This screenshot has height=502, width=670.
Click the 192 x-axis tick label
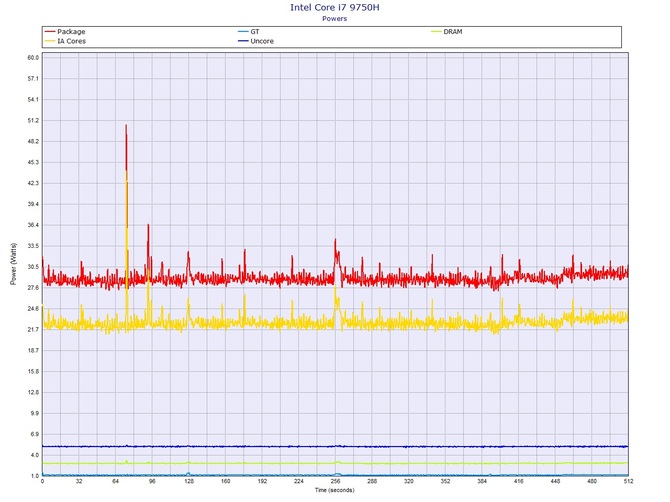tap(262, 481)
